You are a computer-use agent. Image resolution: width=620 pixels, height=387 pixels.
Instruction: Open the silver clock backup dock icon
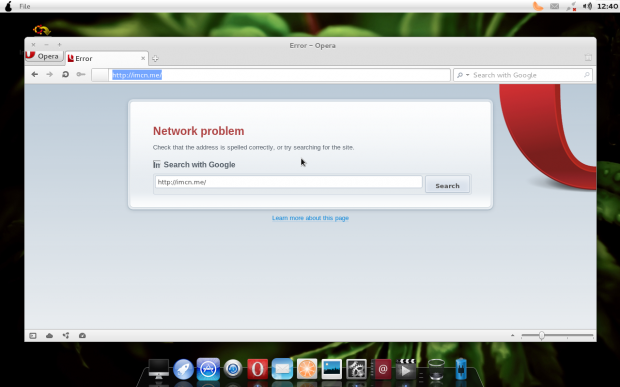click(x=233, y=369)
